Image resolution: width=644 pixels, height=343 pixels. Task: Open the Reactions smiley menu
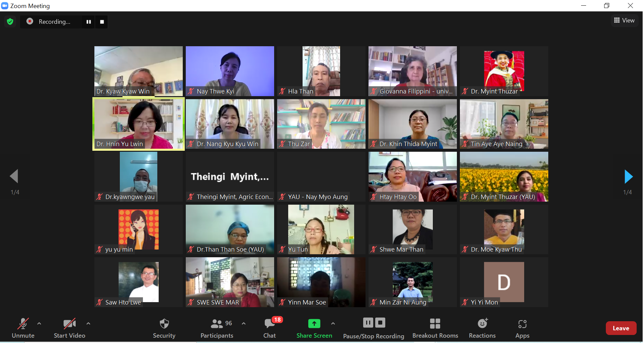[482, 329]
